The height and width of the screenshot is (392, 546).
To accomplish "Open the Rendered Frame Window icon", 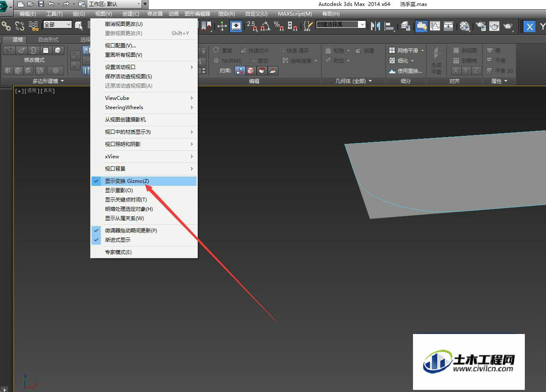I will 494,26.
